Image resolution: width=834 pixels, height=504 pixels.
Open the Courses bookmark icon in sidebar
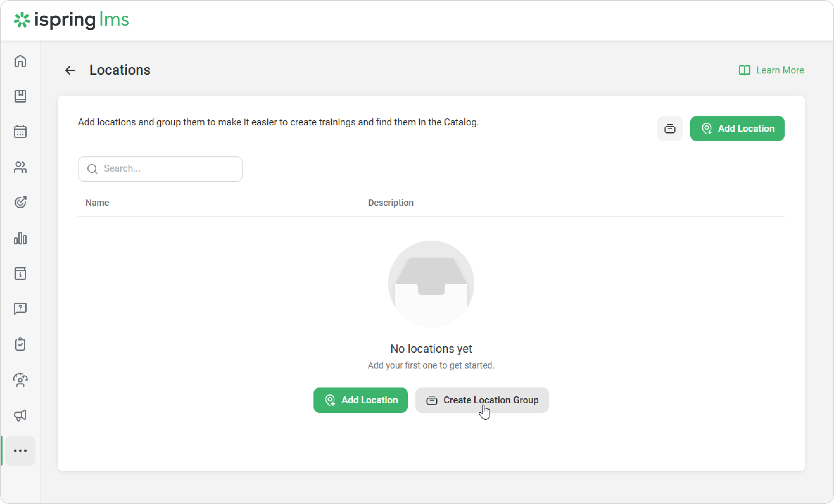pyautogui.click(x=20, y=97)
